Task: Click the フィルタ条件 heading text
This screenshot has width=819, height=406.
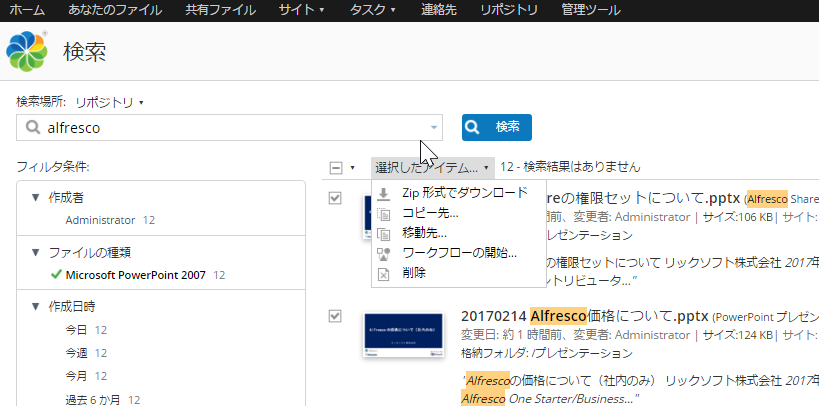Action: pyautogui.click(x=53, y=167)
